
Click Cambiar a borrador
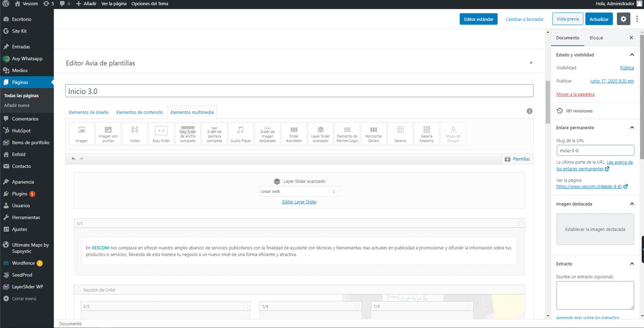tap(525, 19)
